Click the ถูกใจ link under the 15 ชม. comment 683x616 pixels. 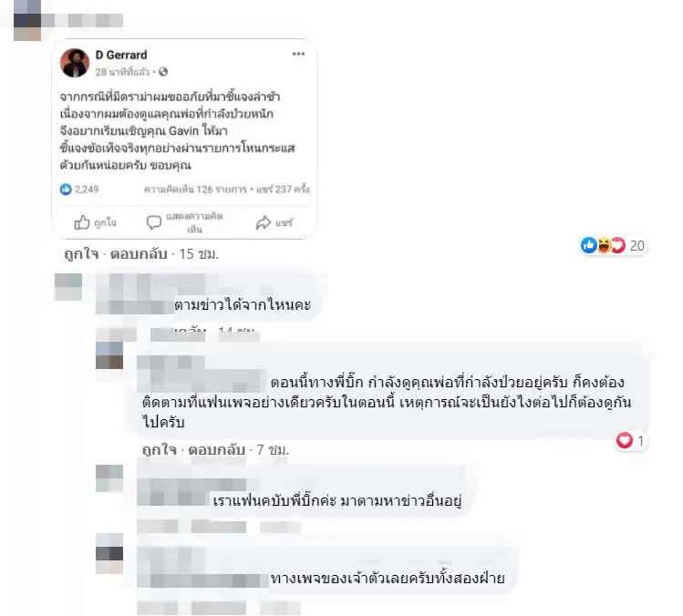point(81,254)
